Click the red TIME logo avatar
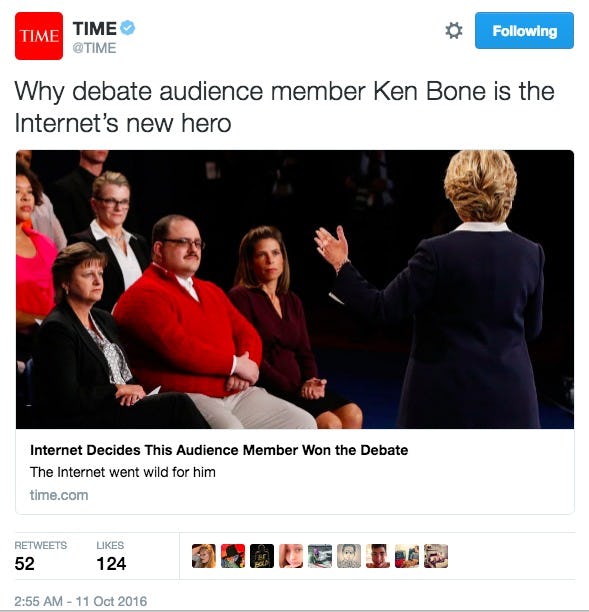 coord(39,36)
